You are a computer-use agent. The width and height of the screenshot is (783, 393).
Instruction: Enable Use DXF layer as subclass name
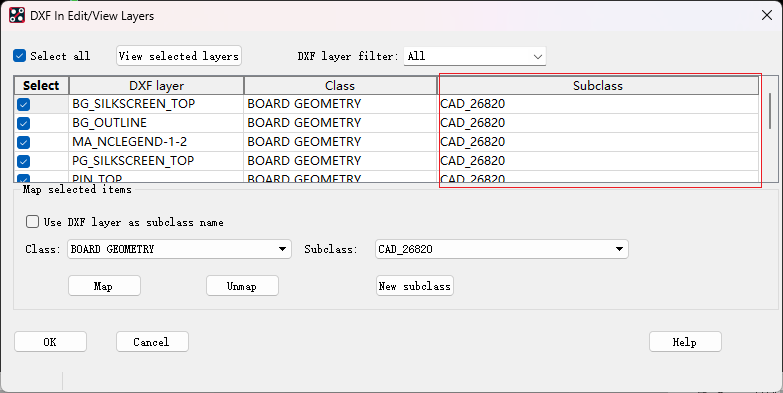(32, 222)
